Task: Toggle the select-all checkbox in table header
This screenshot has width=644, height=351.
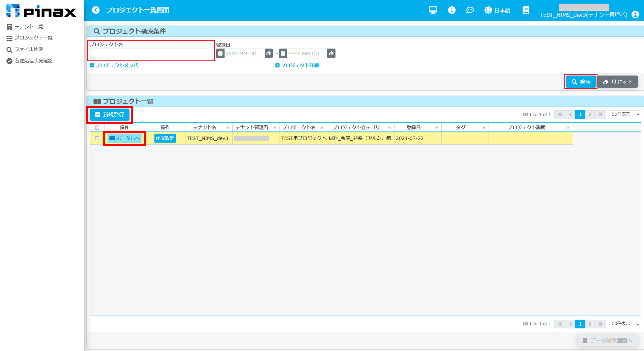Action: click(97, 128)
